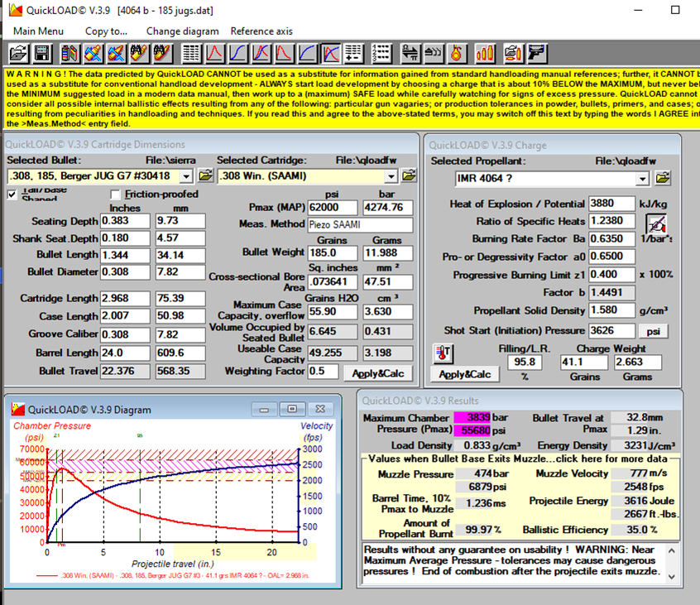This screenshot has width=700, height=605.
Task: Click the Bullet Weight grains field showing 185.0
Action: coord(333,252)
